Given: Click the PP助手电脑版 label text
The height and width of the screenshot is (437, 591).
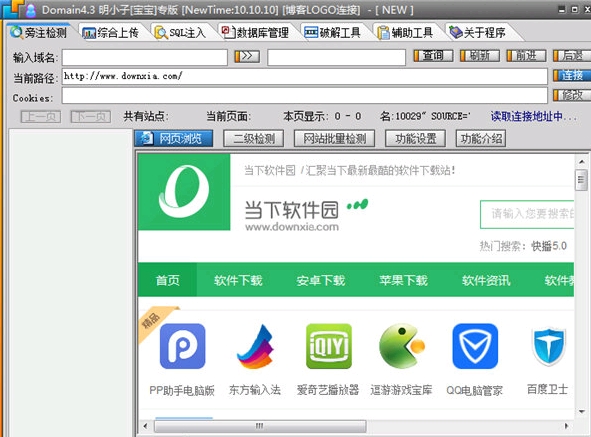Looking at the screenshot, I should pos(182,390).
